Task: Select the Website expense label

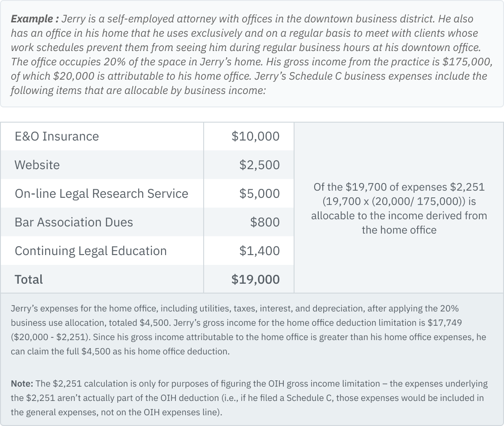Action: tap(37, 165)
